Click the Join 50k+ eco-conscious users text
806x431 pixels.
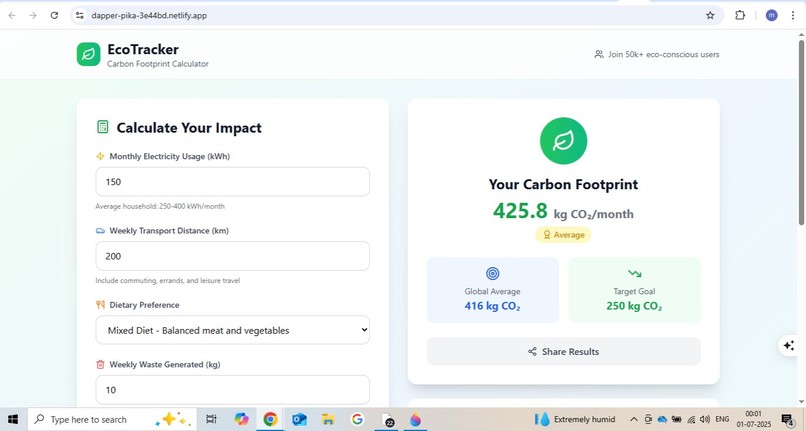pos(664,54)
